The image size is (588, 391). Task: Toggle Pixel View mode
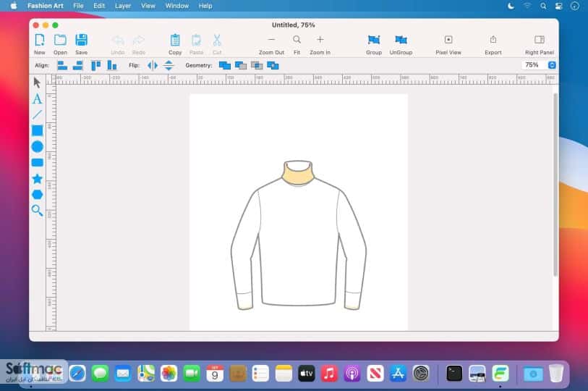coord(448,44)
